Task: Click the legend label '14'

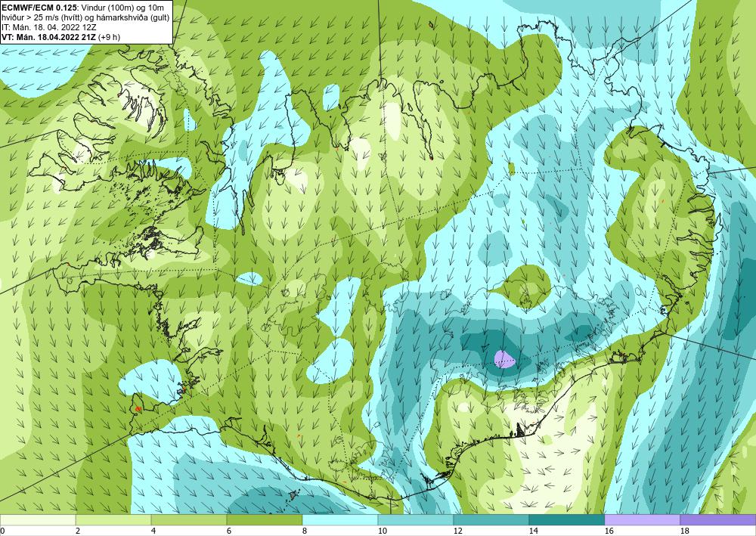Action: pyautogui.click(x=533, y=531)
